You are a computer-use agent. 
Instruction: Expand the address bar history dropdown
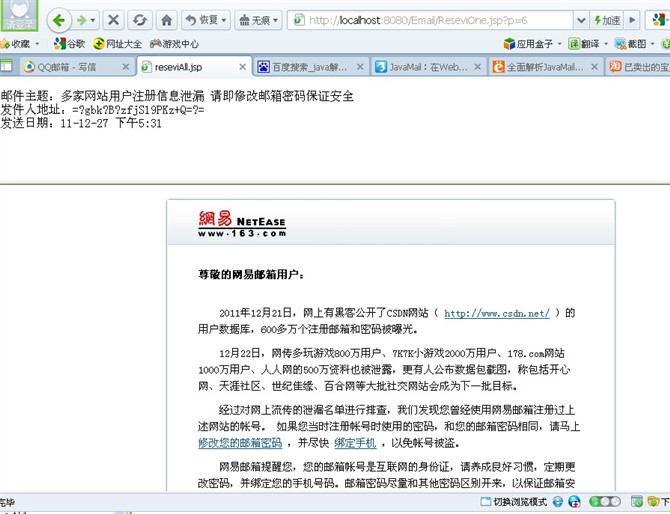(x=581, y=20)
